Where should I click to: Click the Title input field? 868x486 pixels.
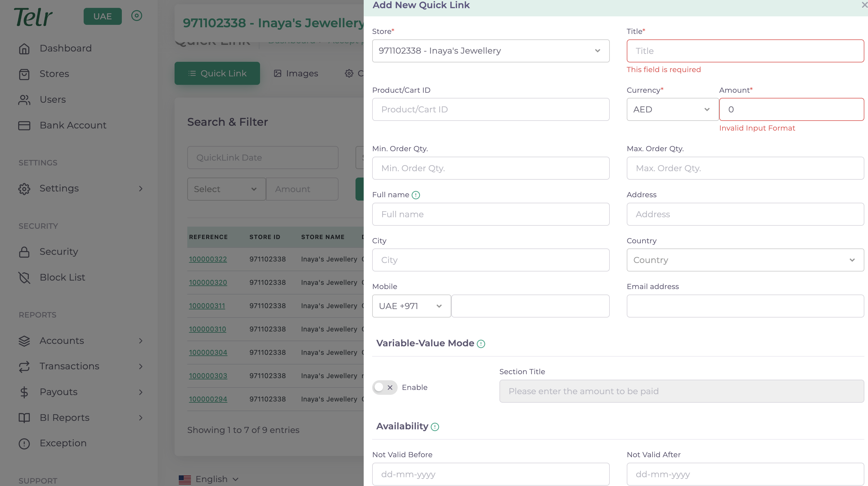coord(745,51)
